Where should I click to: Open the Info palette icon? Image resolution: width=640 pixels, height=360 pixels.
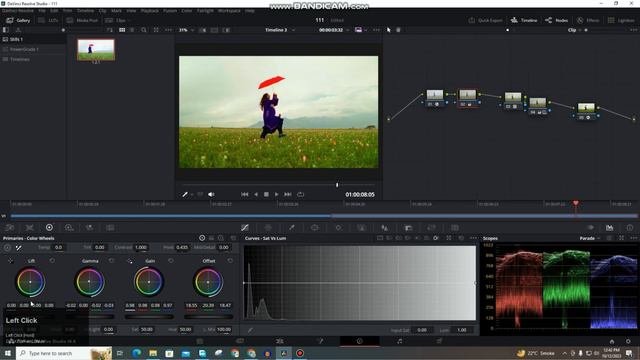(630, 228)
